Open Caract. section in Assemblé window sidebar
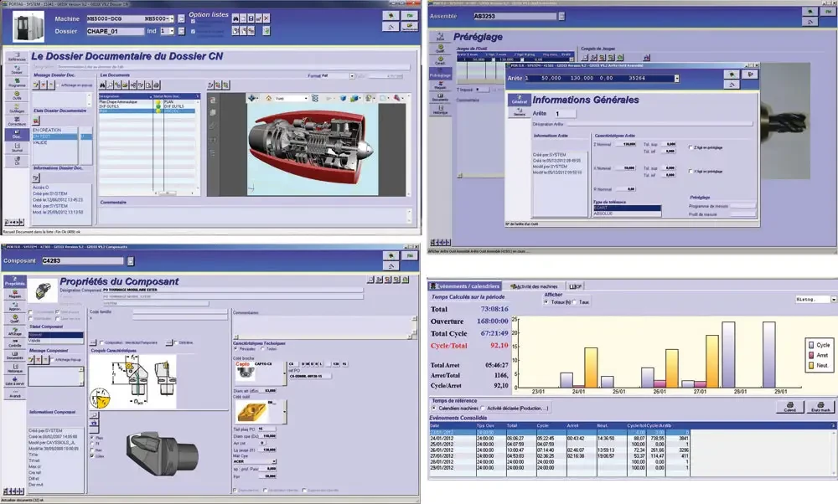The width and height of the screenshot is (838, 504). 441,61
